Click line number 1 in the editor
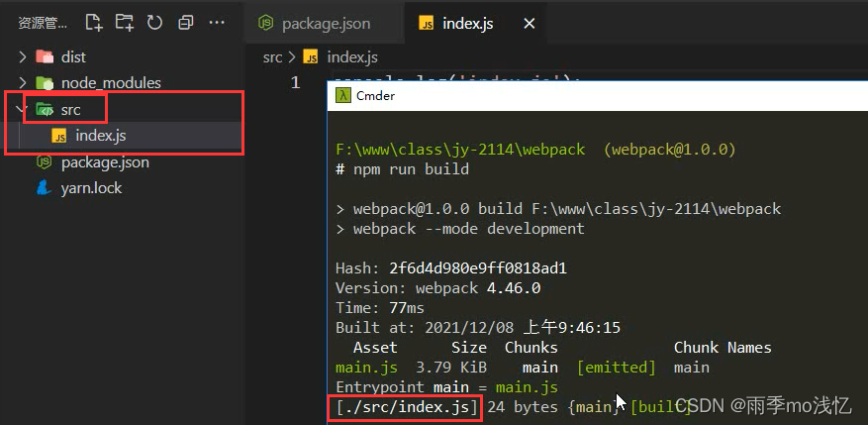Viewport: 868px width, 425px height. pyautogui.click(x=296, y=82)
